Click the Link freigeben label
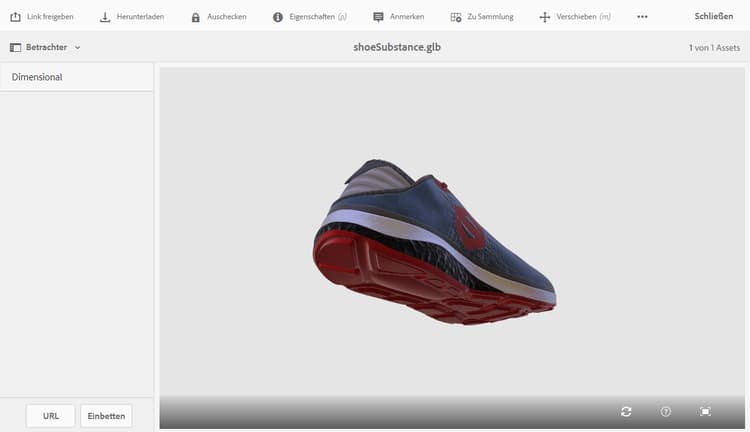 pos(50,17)
